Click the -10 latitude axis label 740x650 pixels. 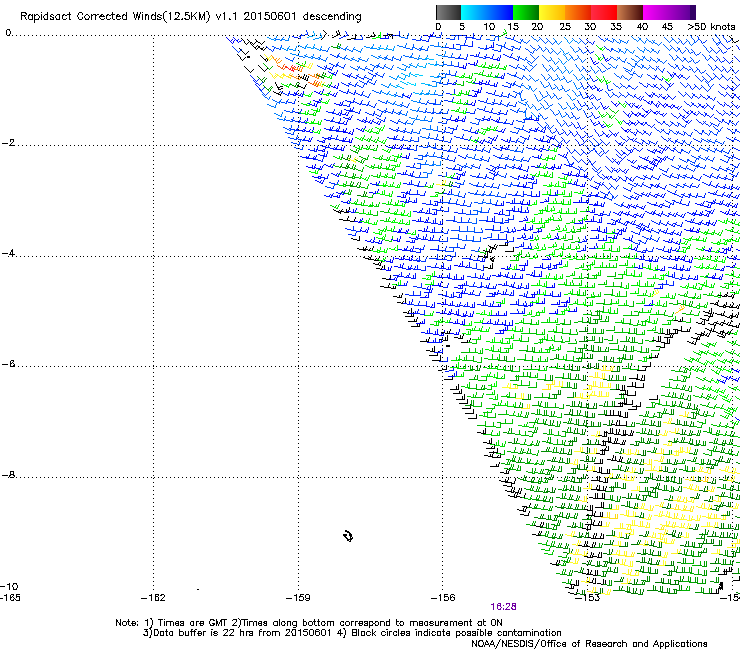pyautogui.click(x=9, y=586)
